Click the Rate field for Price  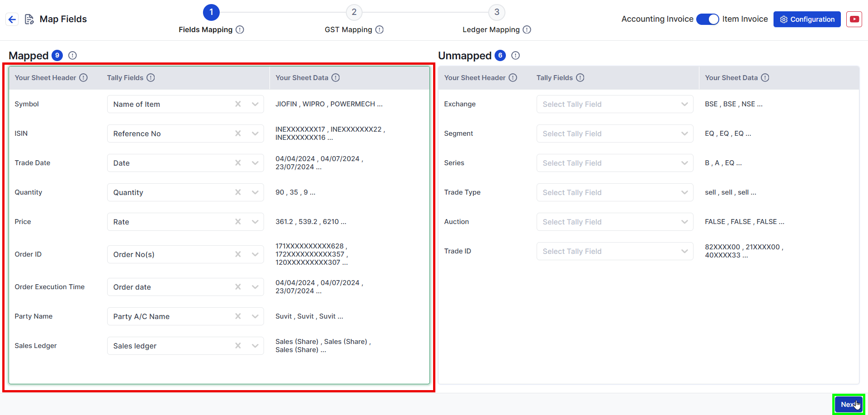(185, 222)
